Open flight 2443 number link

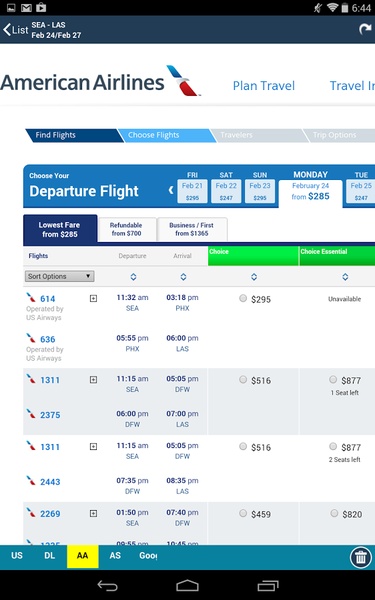[50, 482]
